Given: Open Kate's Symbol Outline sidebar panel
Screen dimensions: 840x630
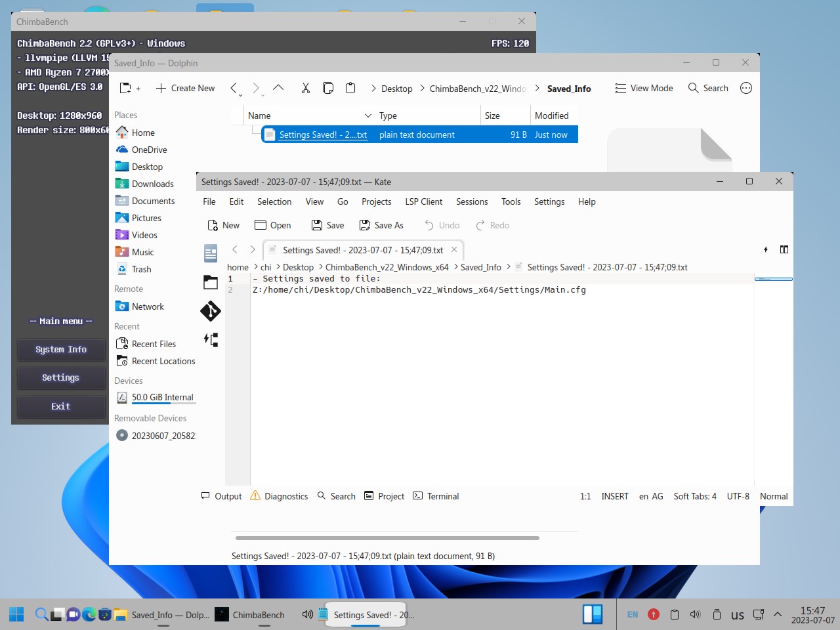Looking at the screenshot, I should tap(211, 339).
